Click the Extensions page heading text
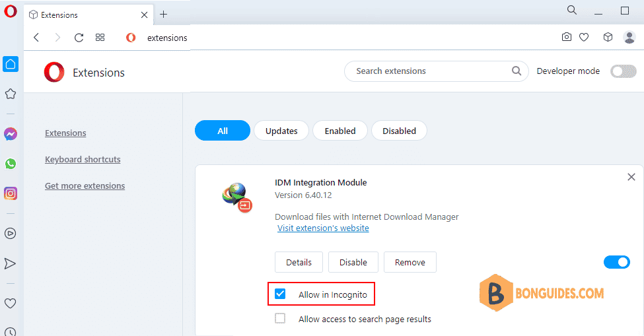Image resolution: width=644 pixels, height=336 pixels. 98,73
